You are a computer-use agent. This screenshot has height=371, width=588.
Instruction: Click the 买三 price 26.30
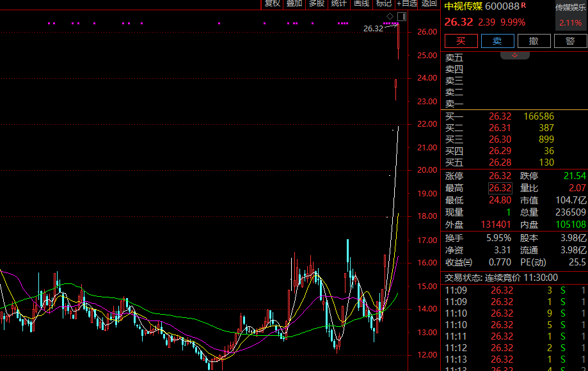coord(500,139)
